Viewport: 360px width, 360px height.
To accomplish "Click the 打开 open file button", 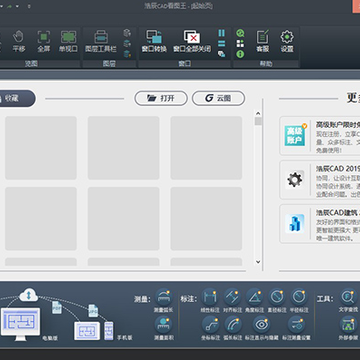I will tap(161, 98).
